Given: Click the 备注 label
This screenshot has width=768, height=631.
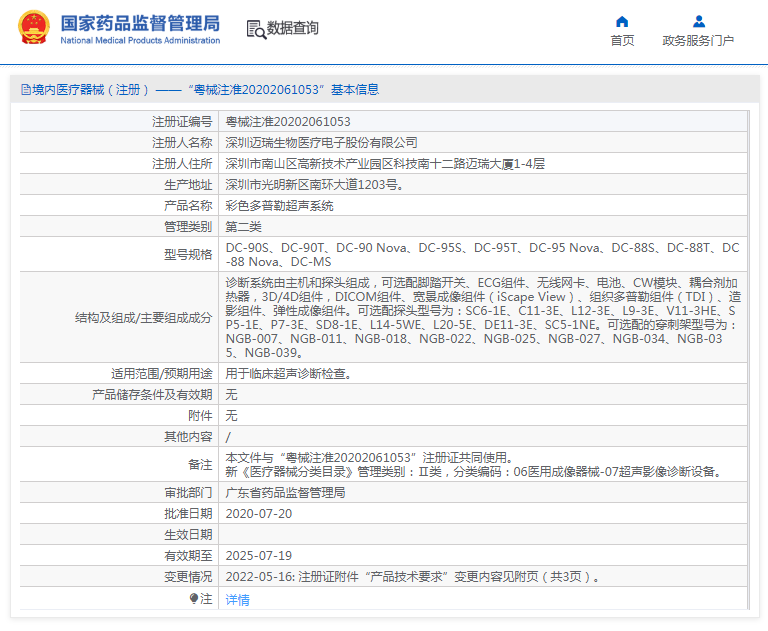Looking at the screenshot, I should coord(200,464).
